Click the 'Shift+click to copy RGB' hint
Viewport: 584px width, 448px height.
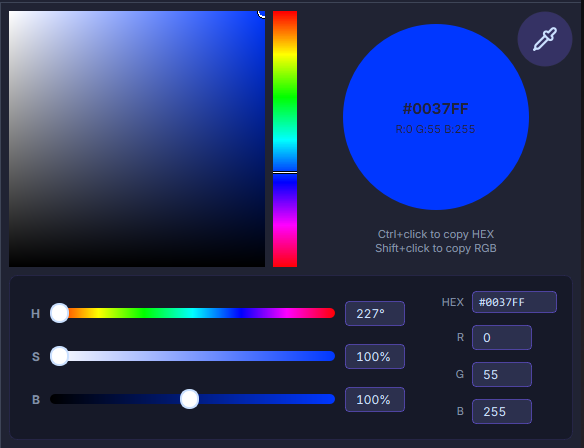pyautogui.click(x=436, y=248)
